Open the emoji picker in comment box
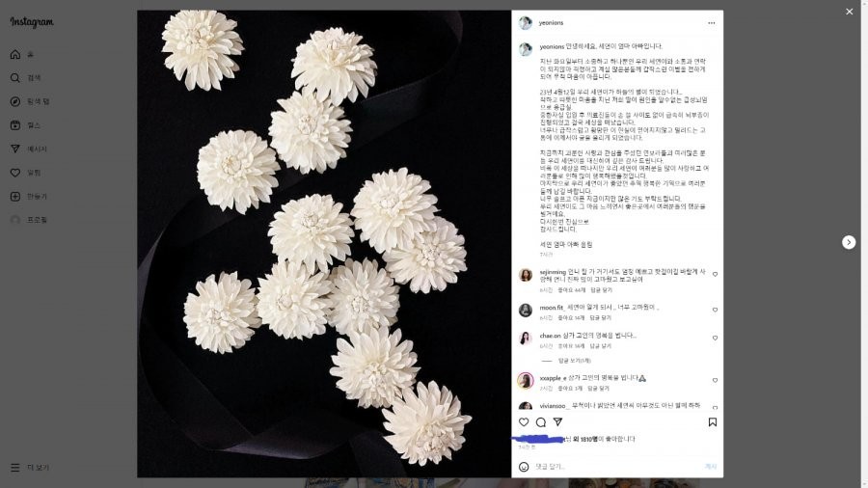The width and height of the screenshot is (868, 488). pyautogui.click(x=524, y=467)
